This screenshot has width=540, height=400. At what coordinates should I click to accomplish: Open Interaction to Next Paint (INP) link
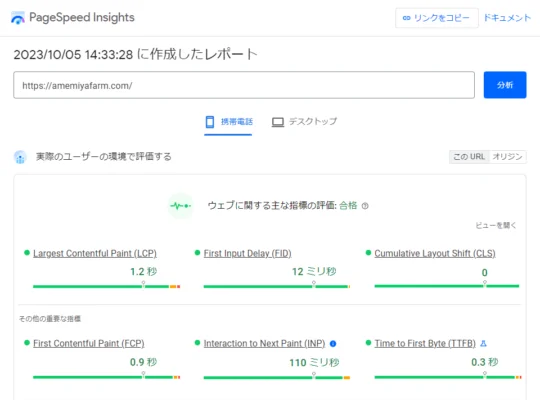264,343
